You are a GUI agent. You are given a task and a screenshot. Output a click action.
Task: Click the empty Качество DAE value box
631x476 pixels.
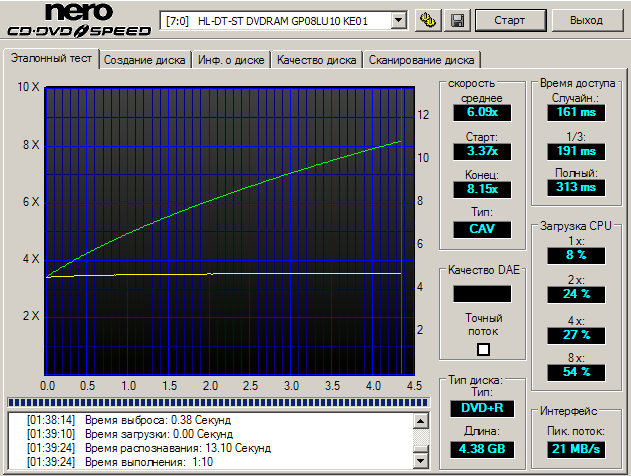[482, 294]
